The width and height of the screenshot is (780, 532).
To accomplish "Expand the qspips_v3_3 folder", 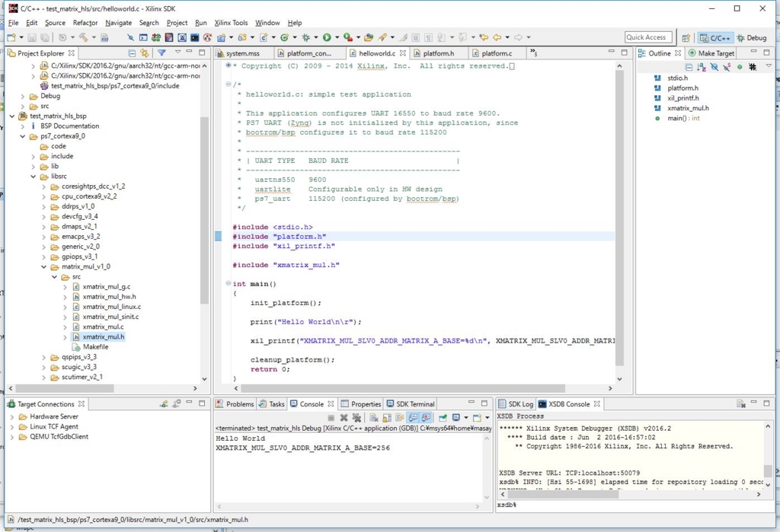I will [x=43, y=357].
